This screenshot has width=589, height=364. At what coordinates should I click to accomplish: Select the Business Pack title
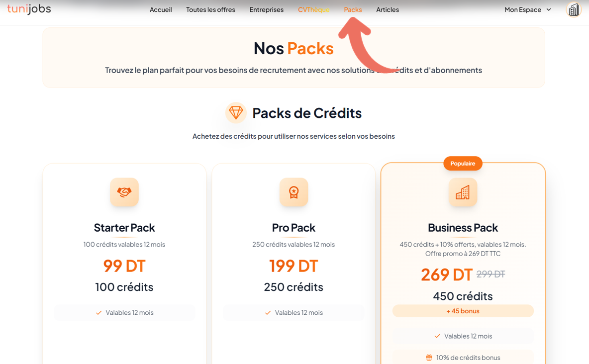(x=463, y=228)
